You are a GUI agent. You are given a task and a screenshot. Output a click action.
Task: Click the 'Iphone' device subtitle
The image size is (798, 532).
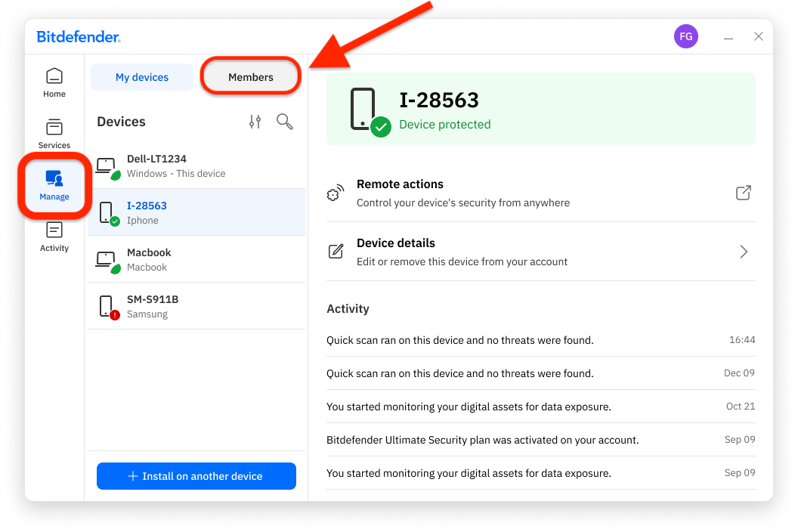tap(143, 221)
